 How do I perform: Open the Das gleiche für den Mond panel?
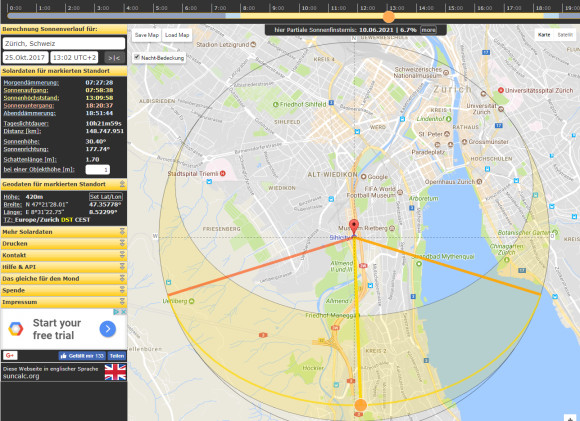64,279
